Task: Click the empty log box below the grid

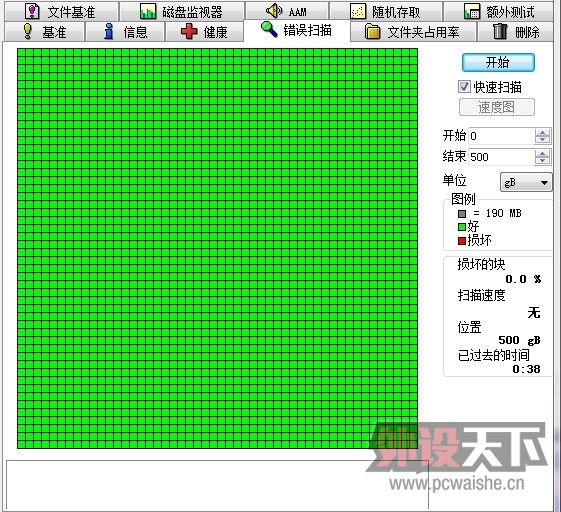Action: [x=217, y=485]
